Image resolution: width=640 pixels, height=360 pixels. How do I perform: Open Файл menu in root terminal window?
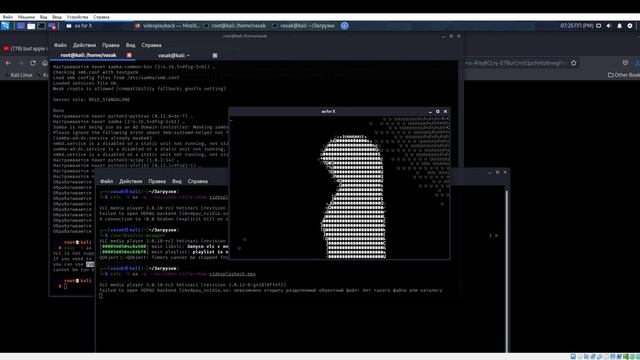[x=60, y=45]
